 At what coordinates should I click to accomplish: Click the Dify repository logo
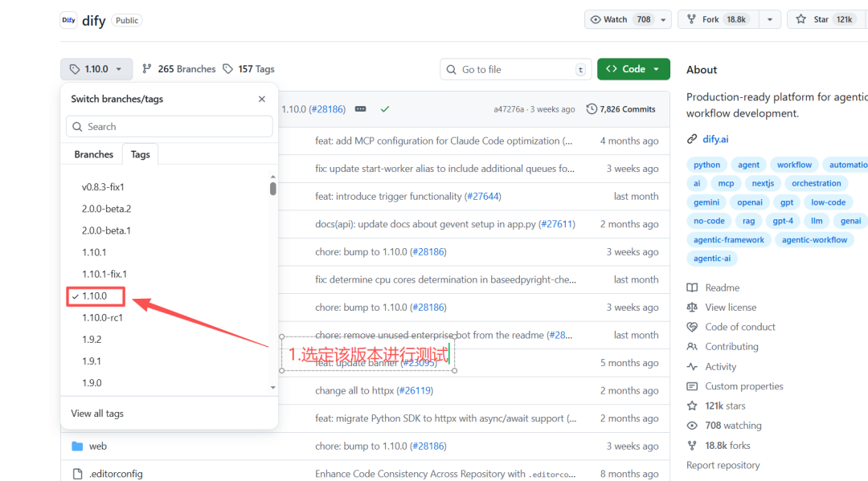point(68,20)
